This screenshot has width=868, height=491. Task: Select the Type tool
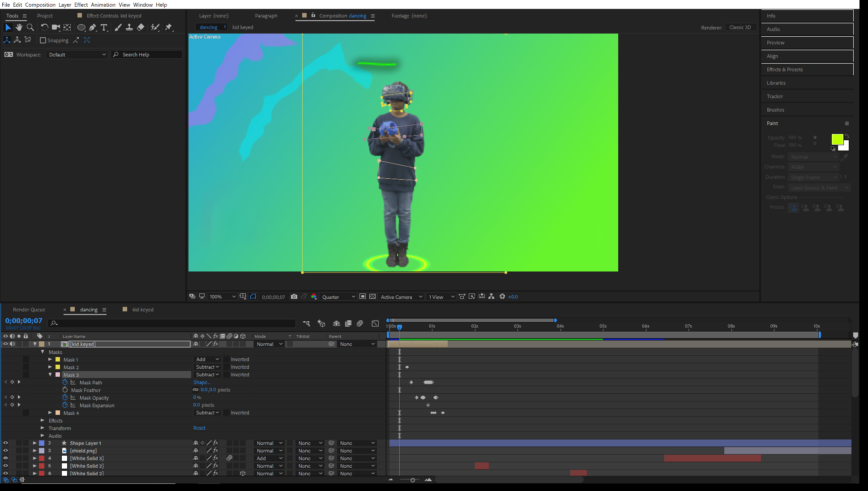click(x=104, y=27)
